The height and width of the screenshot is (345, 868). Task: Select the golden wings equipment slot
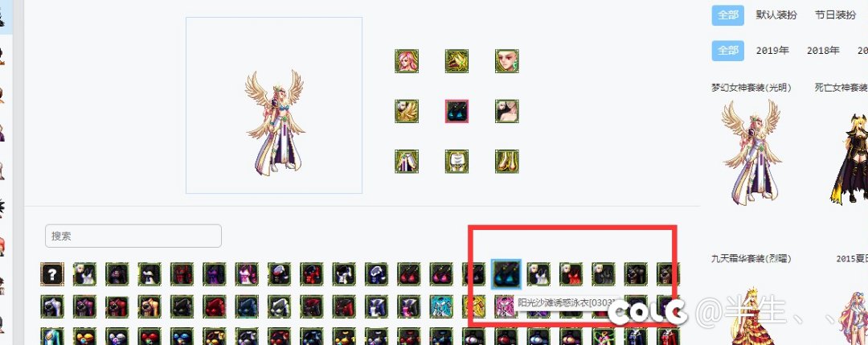tap(407, 111)
